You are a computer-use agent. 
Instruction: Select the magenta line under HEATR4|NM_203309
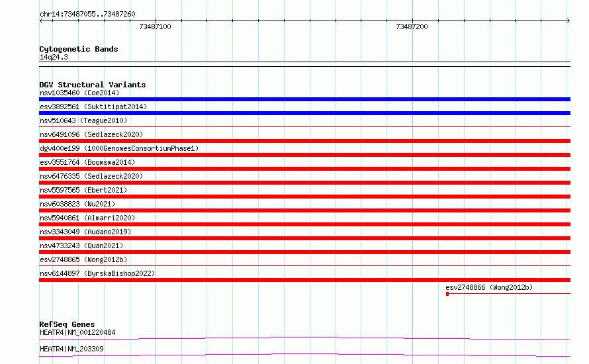(304, 355)
